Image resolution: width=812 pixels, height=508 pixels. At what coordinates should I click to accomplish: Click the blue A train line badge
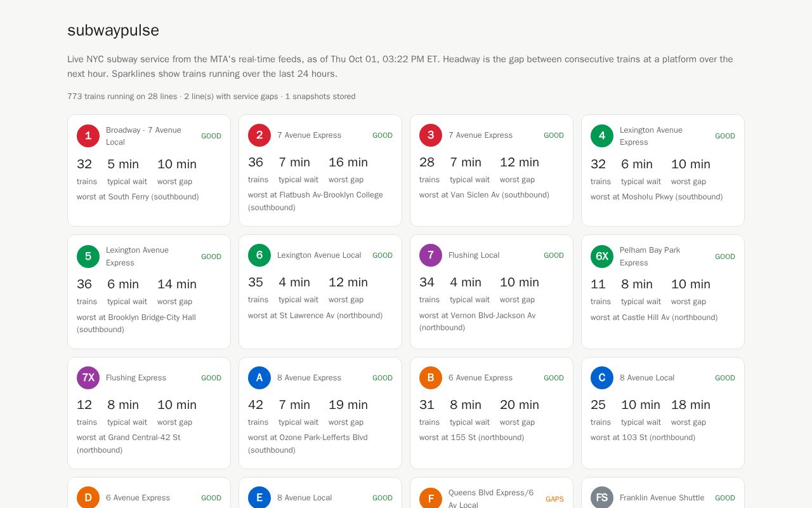click(x=259, y=378)
